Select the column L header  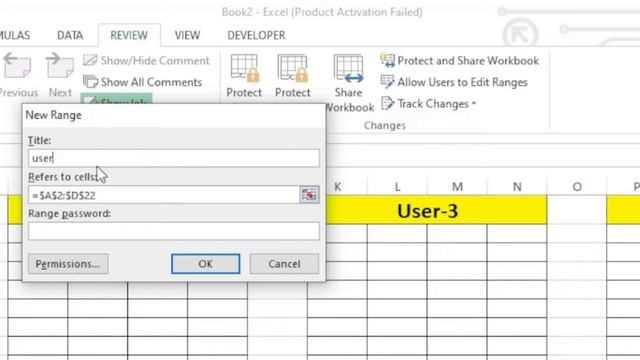pyautogui.click(x=397, y=187)
